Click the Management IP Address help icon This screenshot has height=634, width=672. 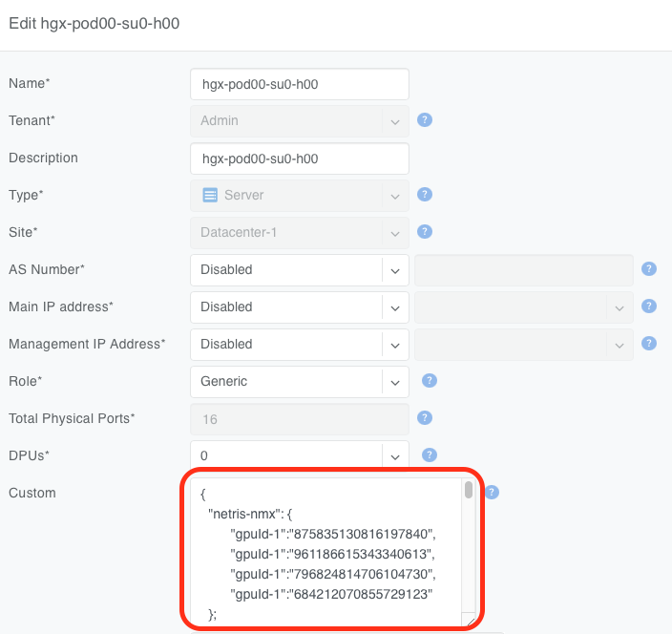pos(649,344)
